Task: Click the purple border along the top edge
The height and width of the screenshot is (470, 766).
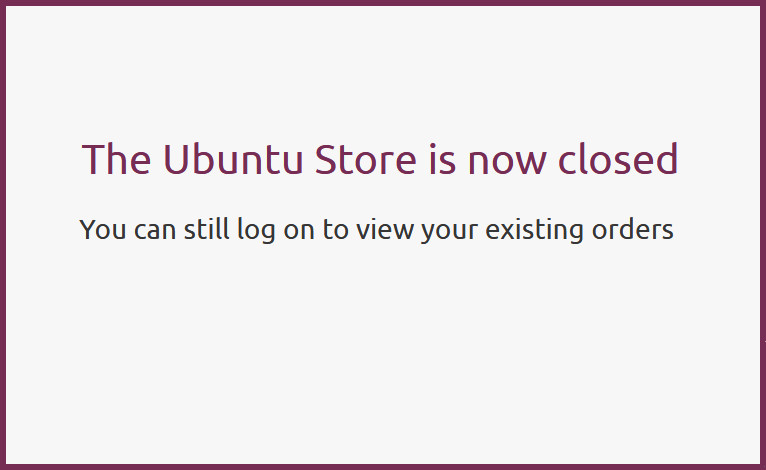Action: pyautogui.click(x=383, y=3)
